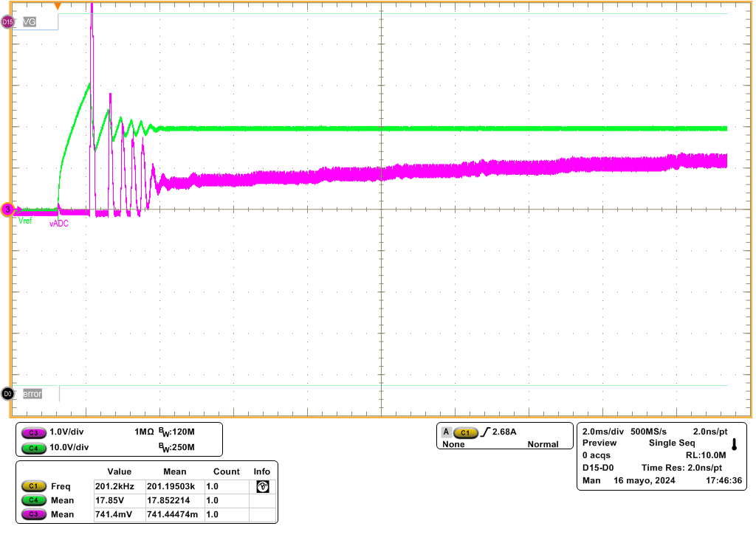Click the VG waveform label
This screenshot has height=543, width=756.
(30, 23)
